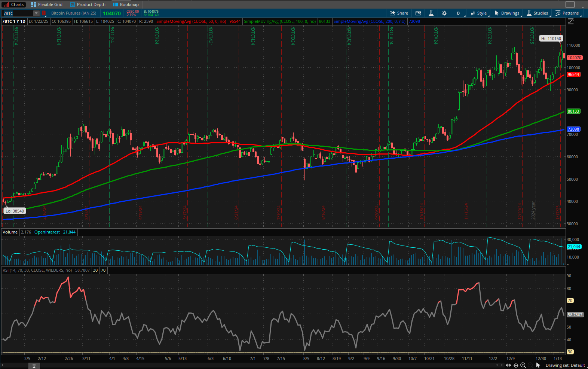This screenshot has width=588, height=369.
Task: Switch to the Flexible Grid tab
Action: [47, 4]
